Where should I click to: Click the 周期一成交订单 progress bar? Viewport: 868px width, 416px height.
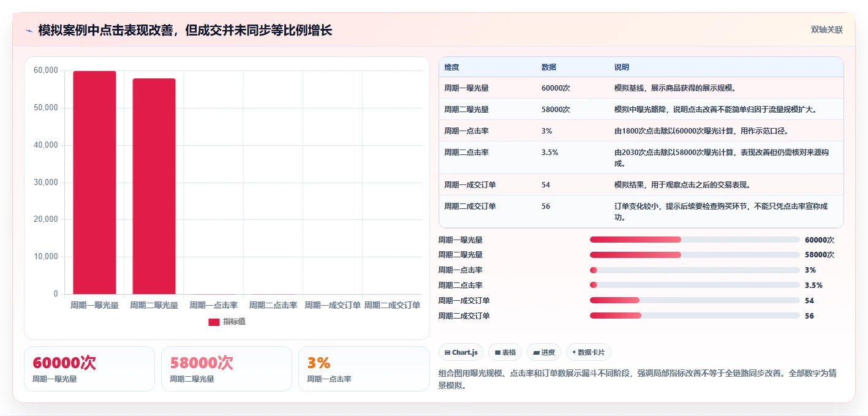[695, 300]
